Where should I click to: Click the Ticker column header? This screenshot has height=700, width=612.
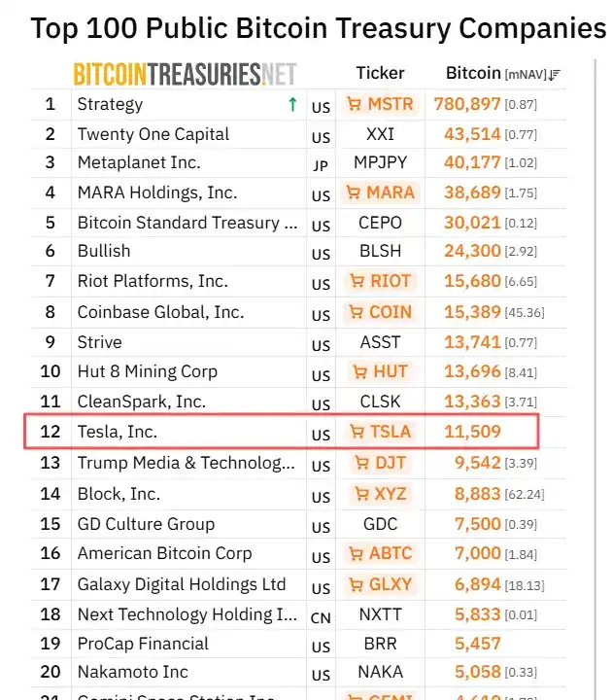pos(380,73)
